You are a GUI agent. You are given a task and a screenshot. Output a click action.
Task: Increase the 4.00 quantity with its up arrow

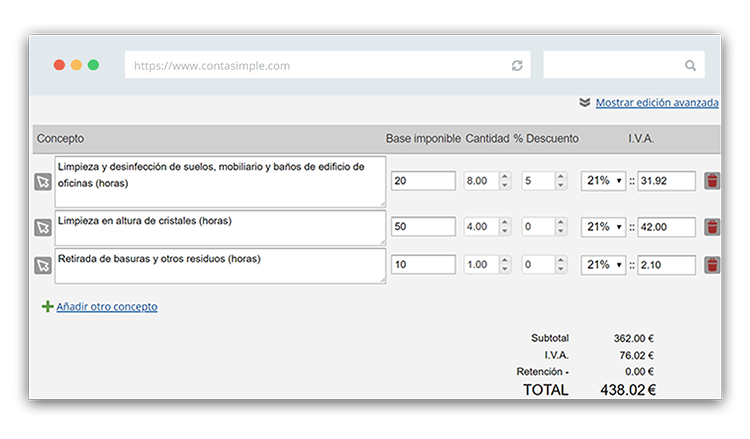point(505,222)
